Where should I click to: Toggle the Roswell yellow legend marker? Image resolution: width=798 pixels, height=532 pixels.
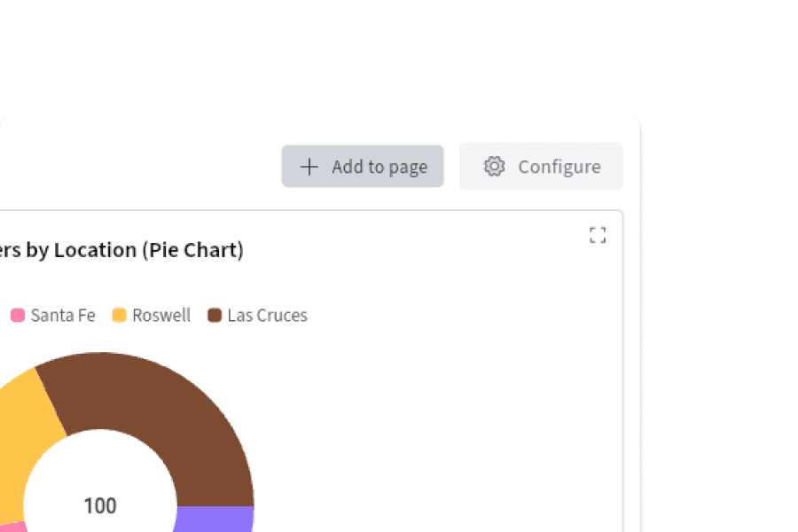(119, 315)
